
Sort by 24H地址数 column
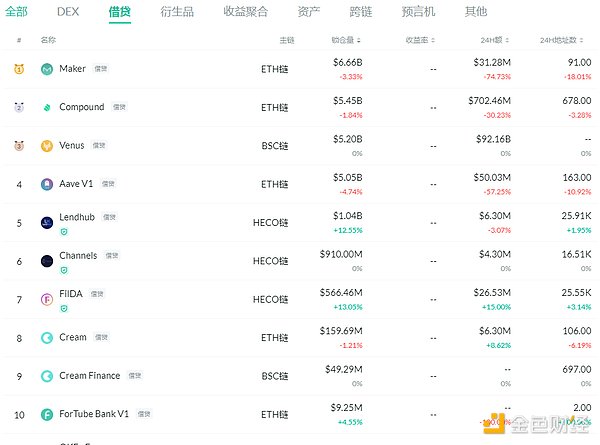(562, 40)
